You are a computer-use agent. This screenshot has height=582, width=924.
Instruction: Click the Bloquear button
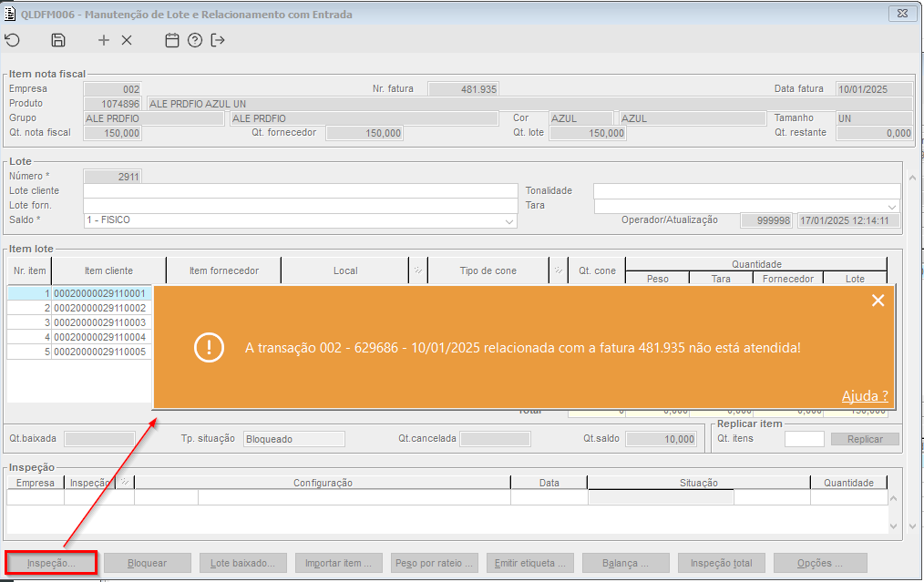(148, 563)
